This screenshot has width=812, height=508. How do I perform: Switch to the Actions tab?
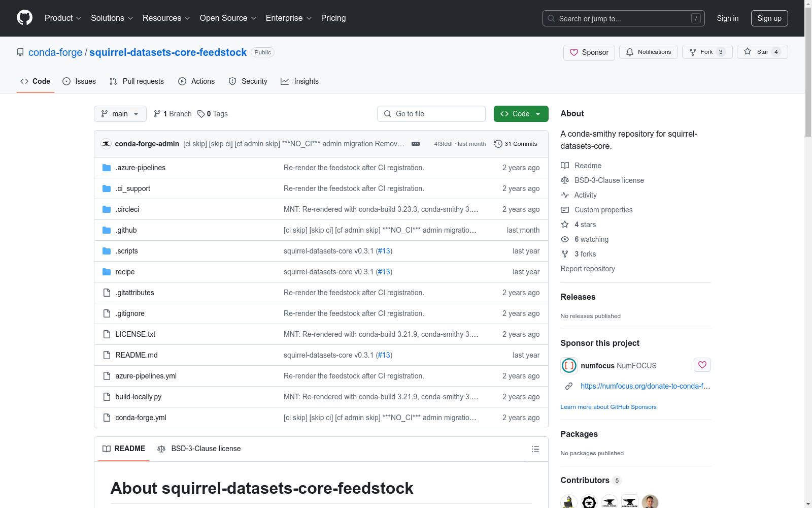[x=196, y=81]
